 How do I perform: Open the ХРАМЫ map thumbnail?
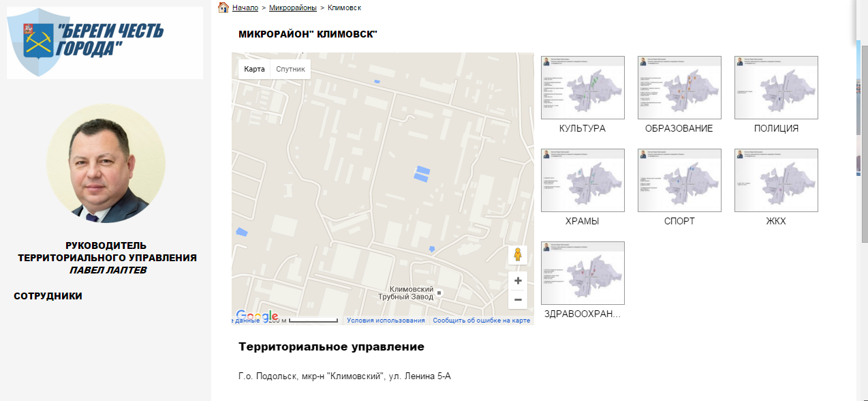pyautogui.click(x=583, y=181)
